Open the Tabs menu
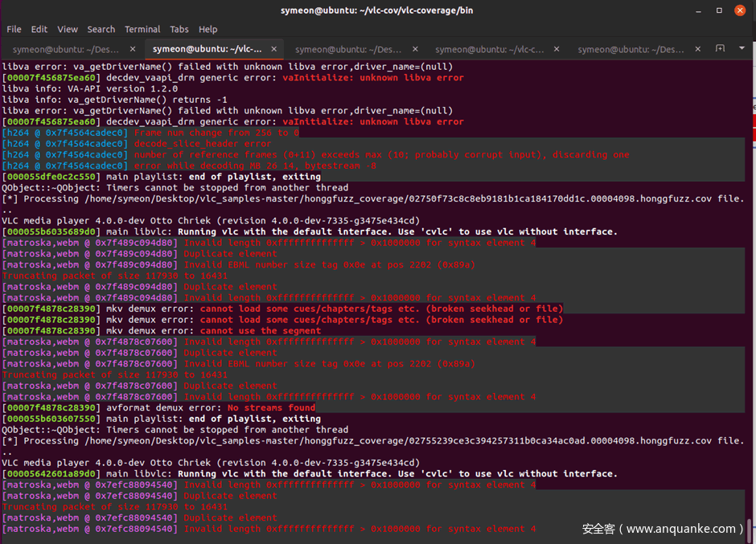 click(x=179, y=29)
